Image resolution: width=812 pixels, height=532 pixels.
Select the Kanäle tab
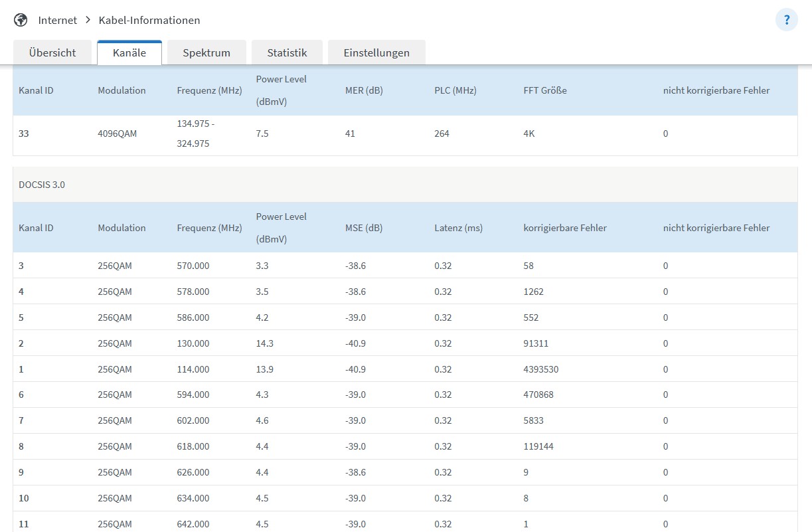[x=129, y=52]
